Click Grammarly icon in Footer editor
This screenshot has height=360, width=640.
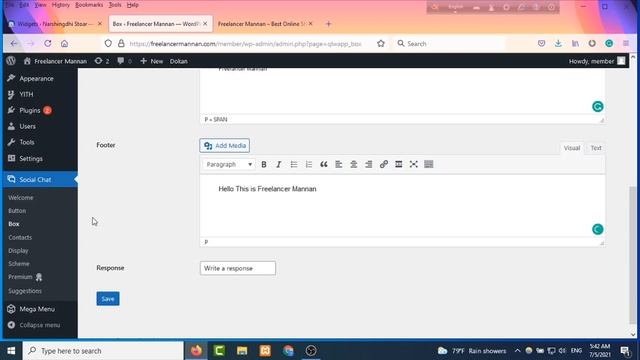[598, 229]
